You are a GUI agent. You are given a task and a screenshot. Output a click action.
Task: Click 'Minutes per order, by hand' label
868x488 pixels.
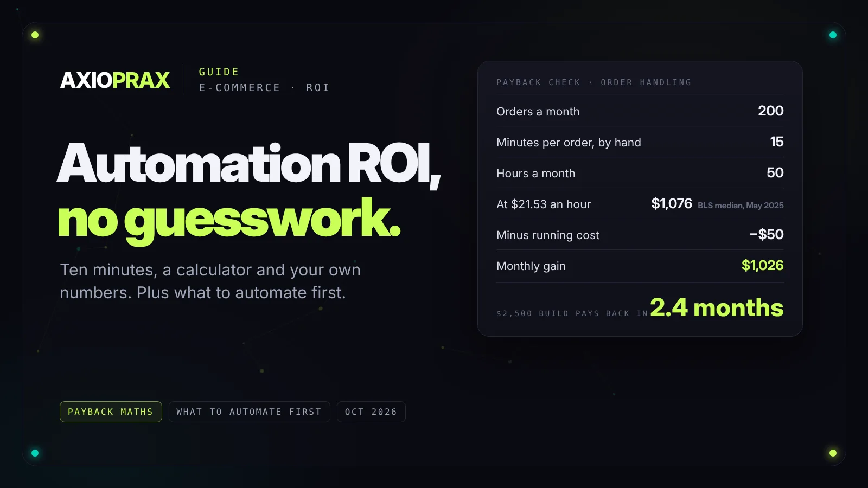tap(569, 143)
